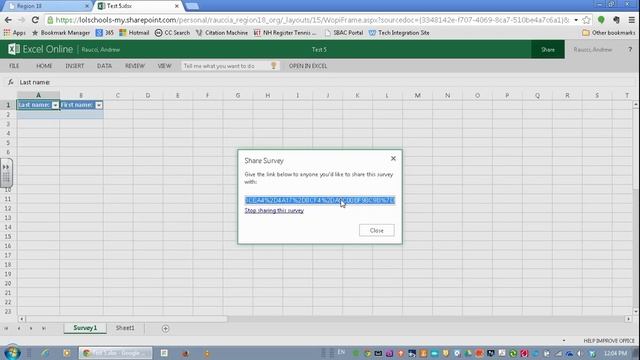Switch to Sheet1 sheet tab
640x360 pixels.
tap(125, 328)
